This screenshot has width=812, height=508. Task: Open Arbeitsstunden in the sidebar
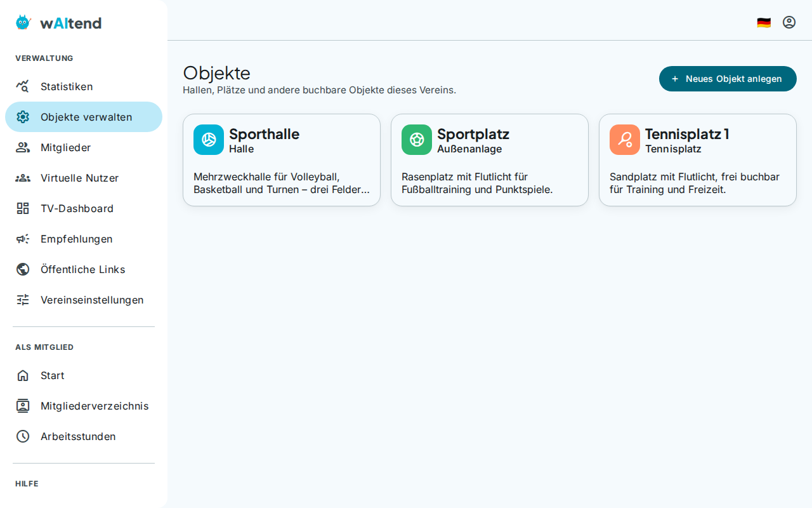(x=84, y=436)
